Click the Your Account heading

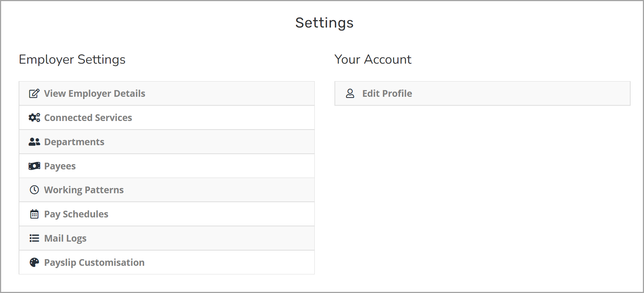point(373,59)
